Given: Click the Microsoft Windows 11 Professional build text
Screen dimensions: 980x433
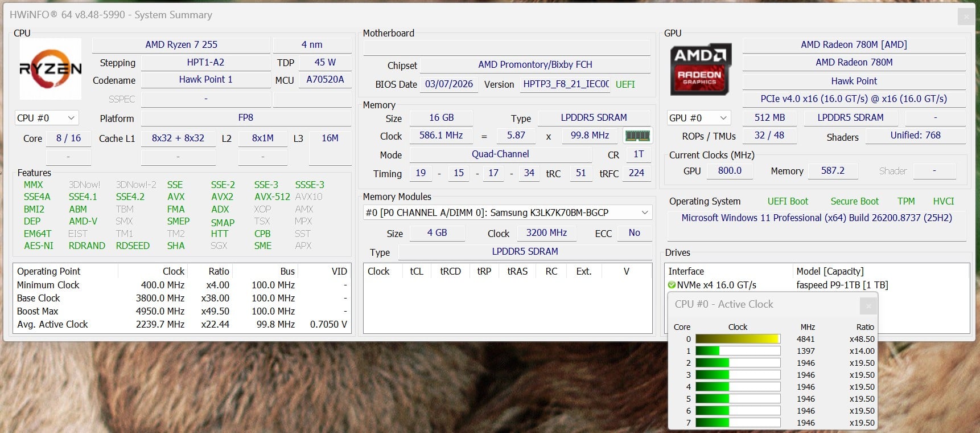Looking at the screenshot, I should click(817, 218).
